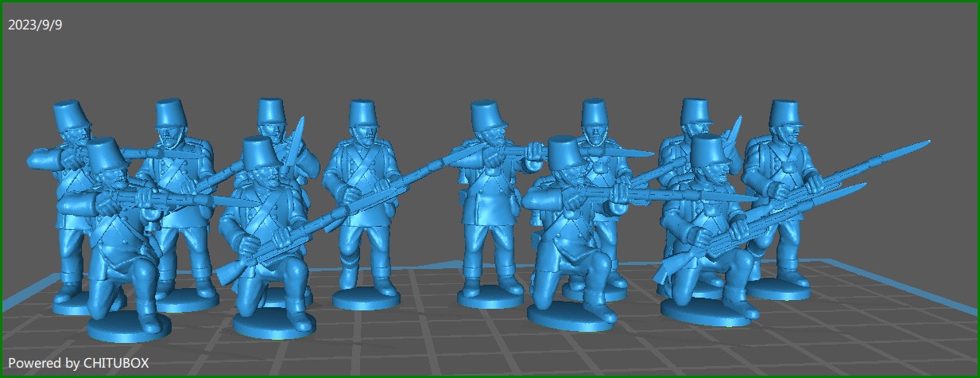Select the rightmost kneeling soldier model
This screenshot has height=378, width=980.
coord(707,239)
